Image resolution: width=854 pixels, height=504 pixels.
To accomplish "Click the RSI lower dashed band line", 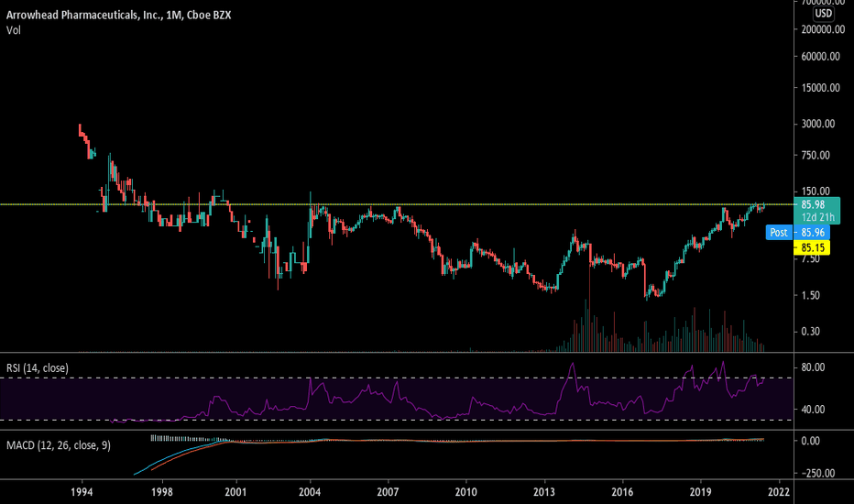I will point(397,420).
